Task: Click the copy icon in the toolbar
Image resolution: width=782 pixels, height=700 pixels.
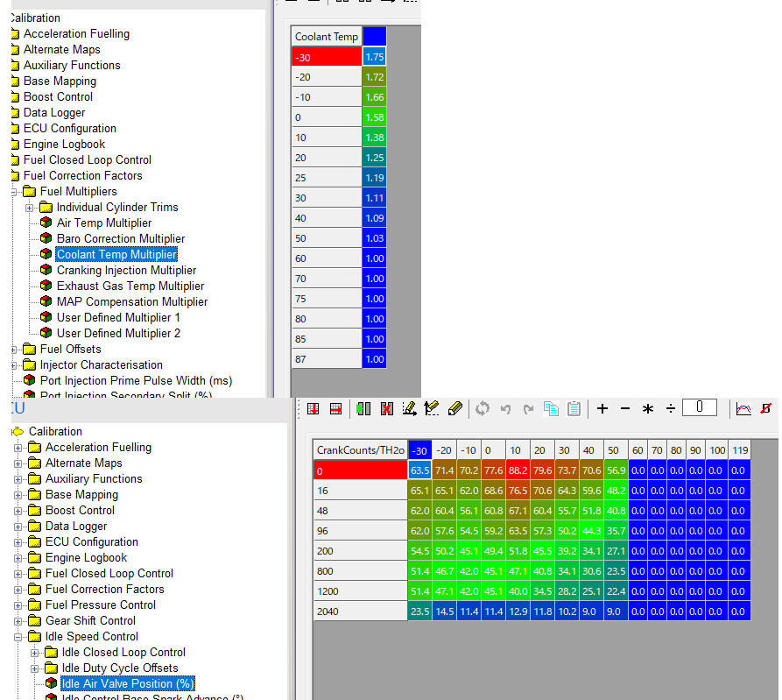Action: pos(551,409)
